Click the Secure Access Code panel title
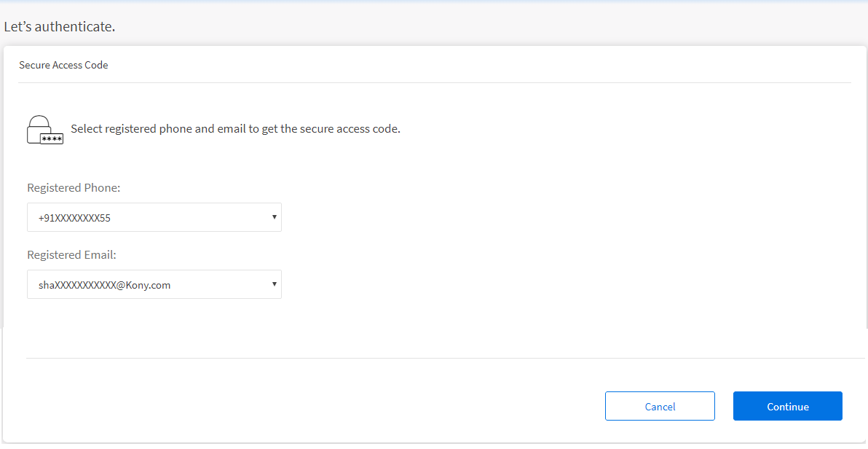The width and height of the screenshot is (868, 449). (x=63, y=65)
